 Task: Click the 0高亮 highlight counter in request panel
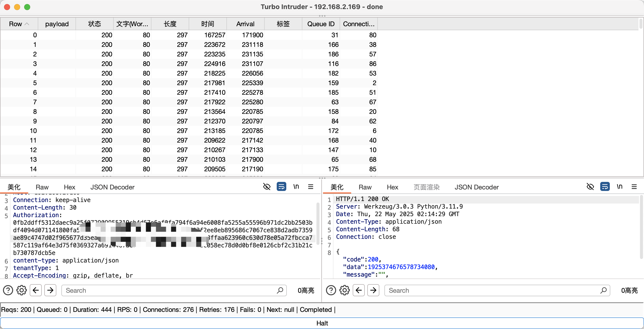306,290
